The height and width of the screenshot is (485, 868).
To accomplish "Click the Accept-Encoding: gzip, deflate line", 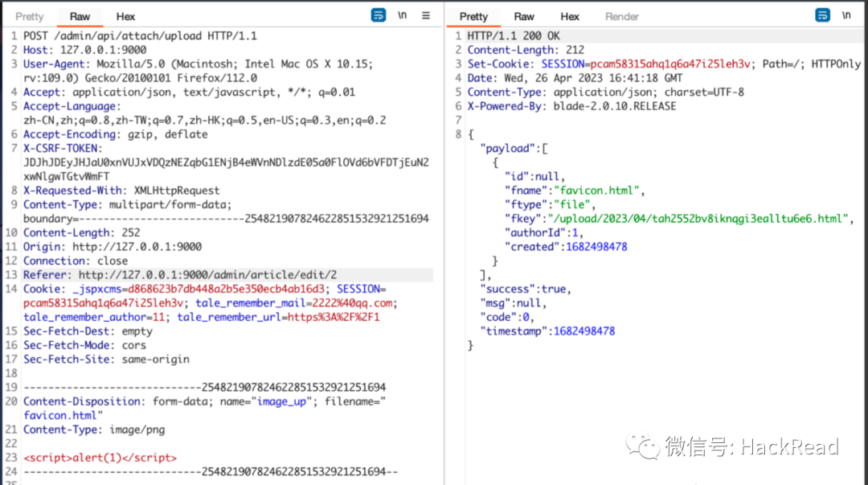I will pyautogui.click(x=115, y=134).
